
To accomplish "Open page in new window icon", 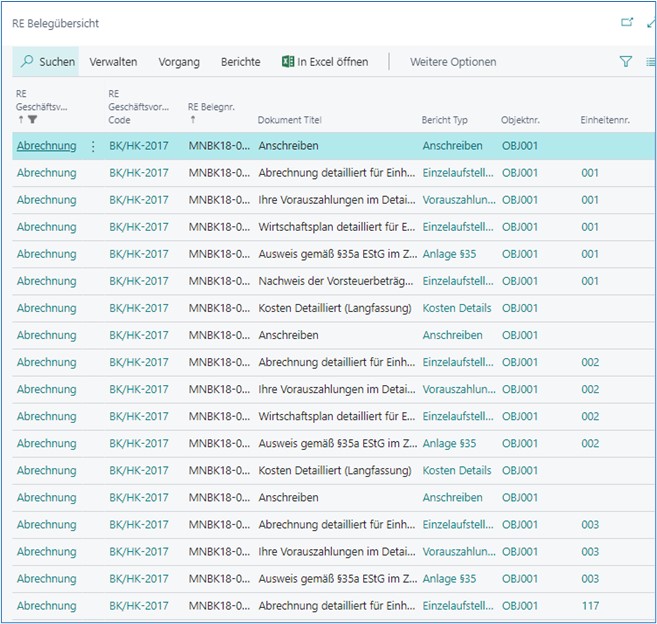I will point(627,22).
